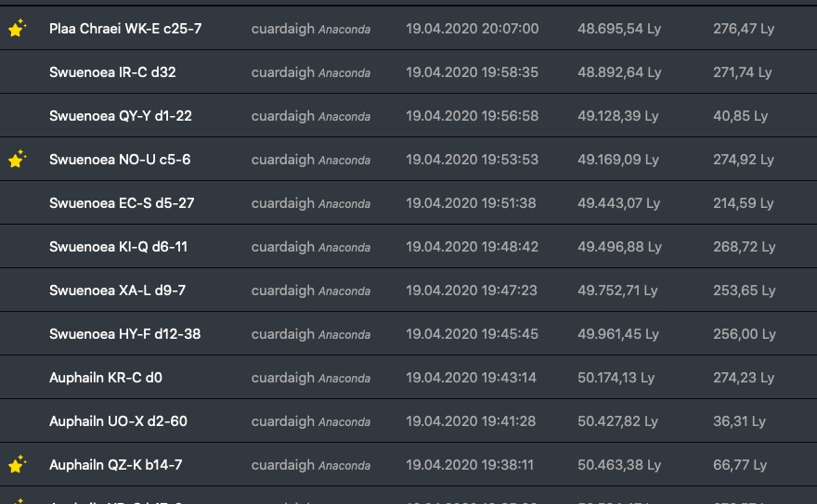Open the Auphailn KR-C d0 system

[x=106, y=378]
